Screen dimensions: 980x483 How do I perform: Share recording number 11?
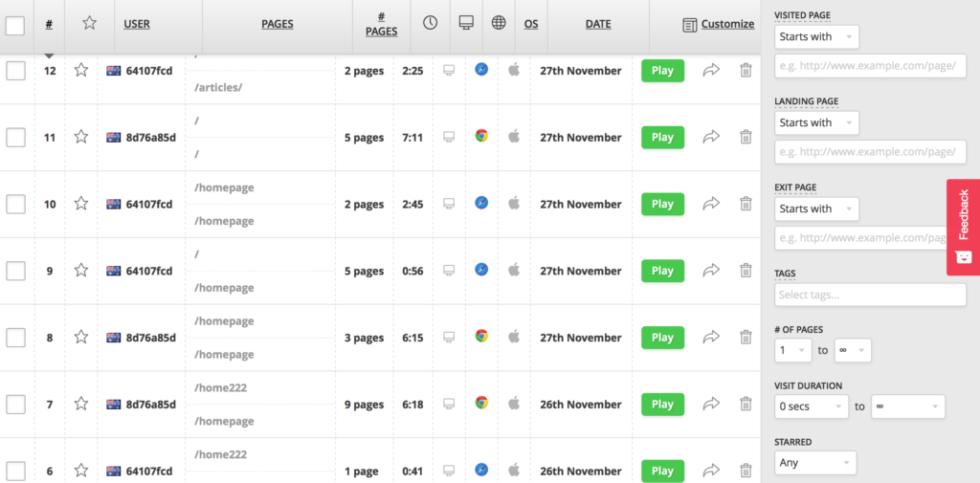(711, 137)
